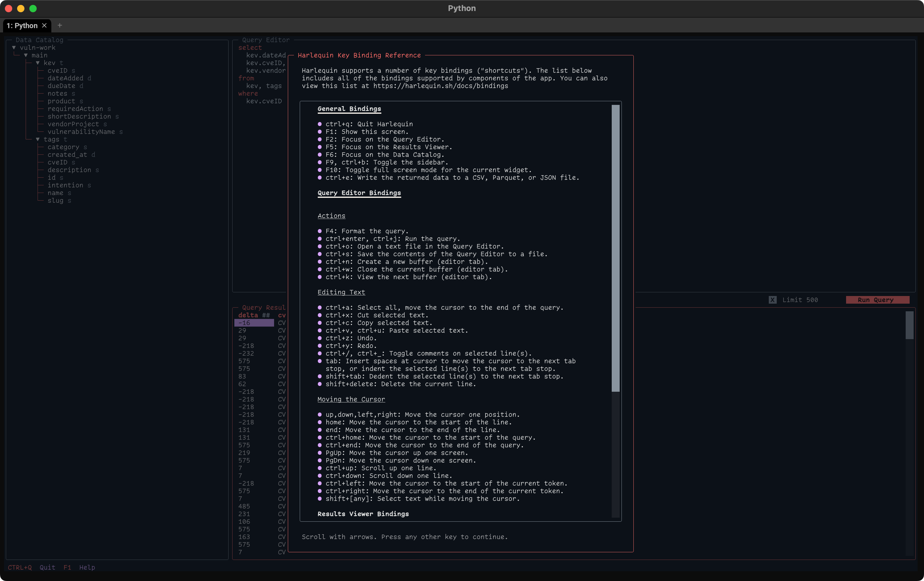Viewport: 924px width, 581px height.
Task: Select the vulnerabilityName column in catalog
Action: pos(81,132)
